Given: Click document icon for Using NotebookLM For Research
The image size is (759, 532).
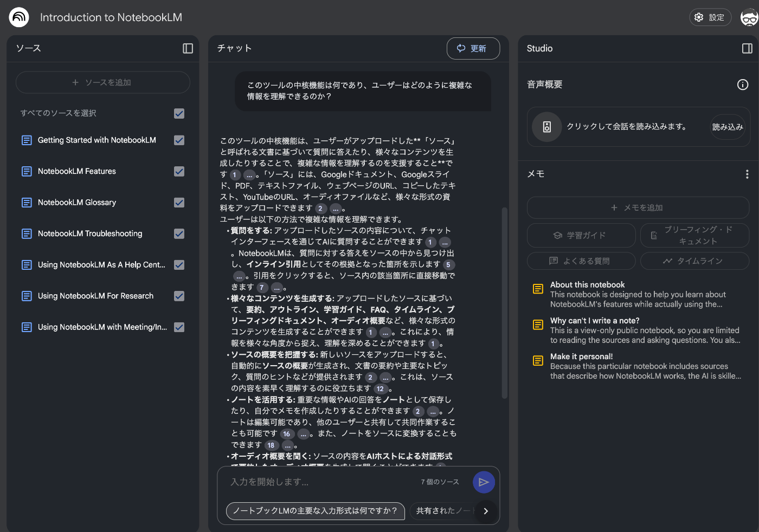Looking at the screenshot, I should pyautogui.click(x=27, y=296).
